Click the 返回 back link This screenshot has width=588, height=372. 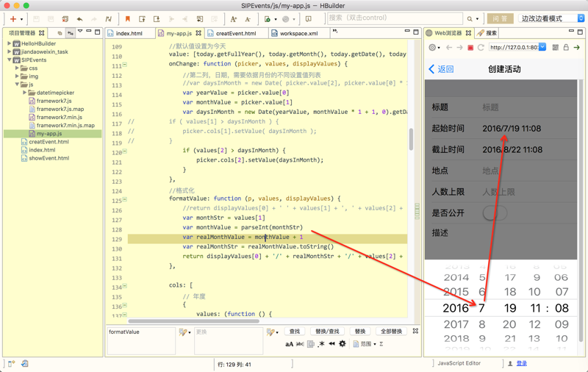coord(441,69)
